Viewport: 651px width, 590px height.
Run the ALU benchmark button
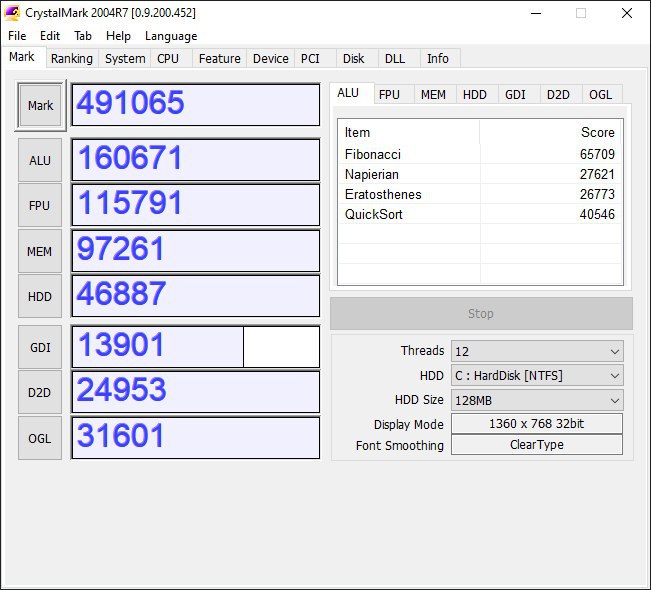coord(40,160)
